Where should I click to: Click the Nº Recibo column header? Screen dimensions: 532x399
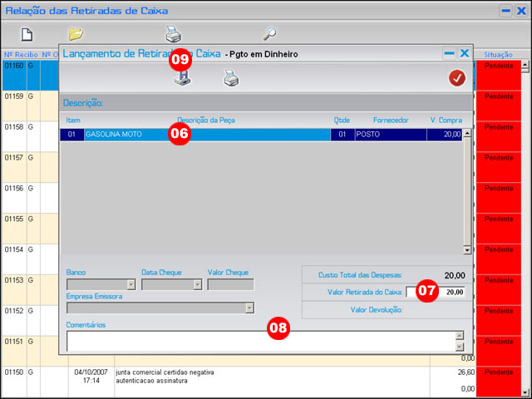click(17, 53)
